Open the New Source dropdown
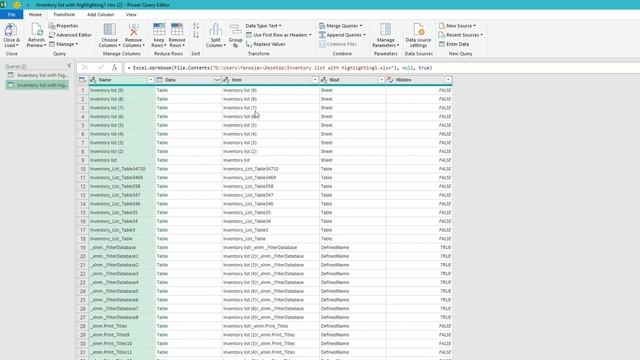 click(457, 26)
